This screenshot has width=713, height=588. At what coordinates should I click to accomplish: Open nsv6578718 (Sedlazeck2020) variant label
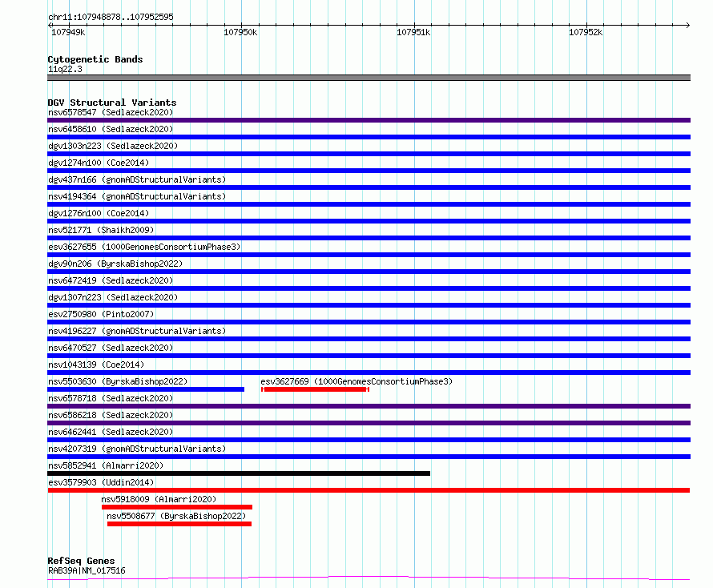click(111, 398)
